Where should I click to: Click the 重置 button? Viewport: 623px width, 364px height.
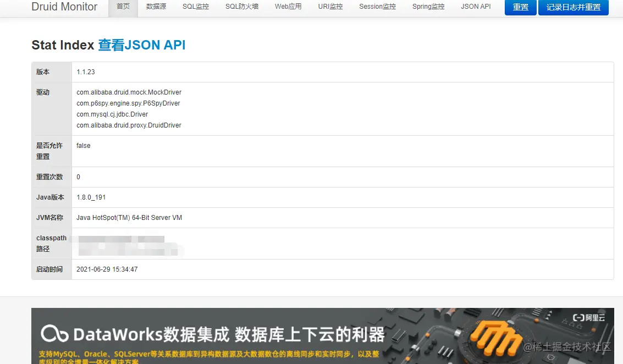pos(521,7)
